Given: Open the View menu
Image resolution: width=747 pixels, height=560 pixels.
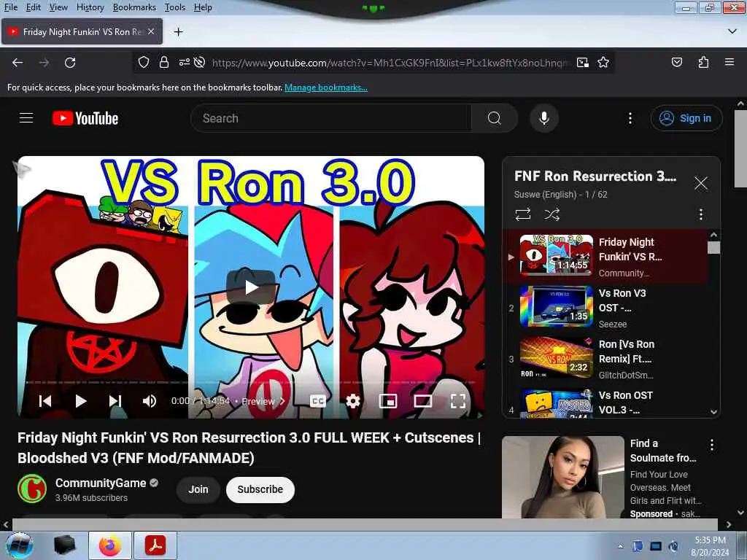Looking at the screenshot, I should [x=58, y=7].
